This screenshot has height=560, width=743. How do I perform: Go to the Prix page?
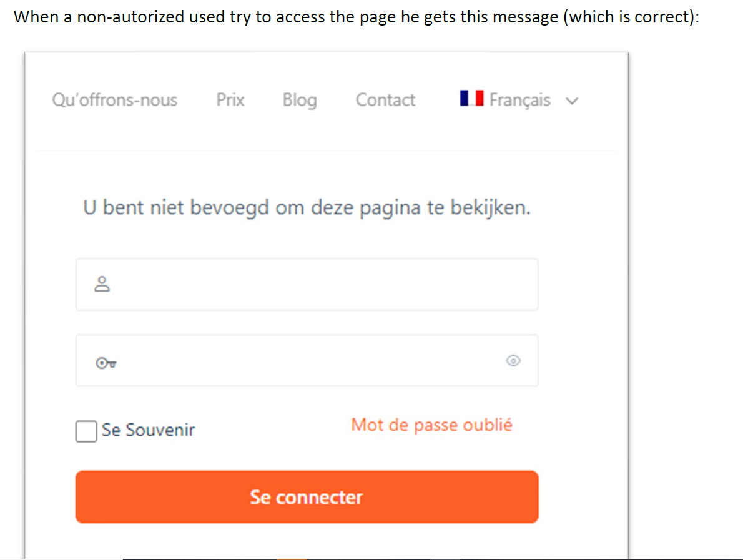point(230,100)
